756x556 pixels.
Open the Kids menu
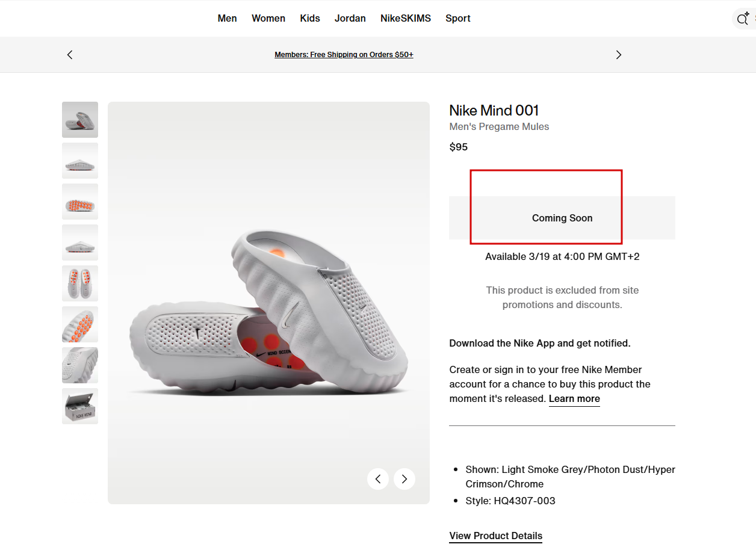tap(310, 18)
